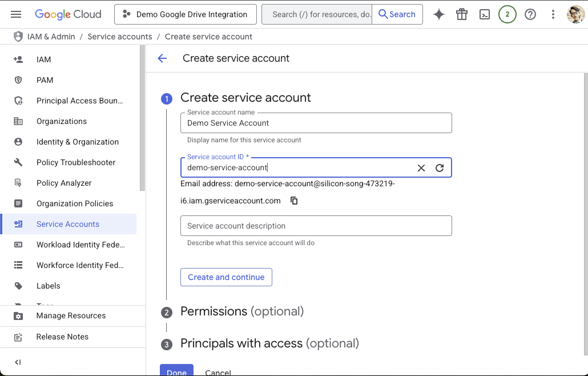
Task: Click the Create service account breadcrumb
Action: tap(208, 37)
